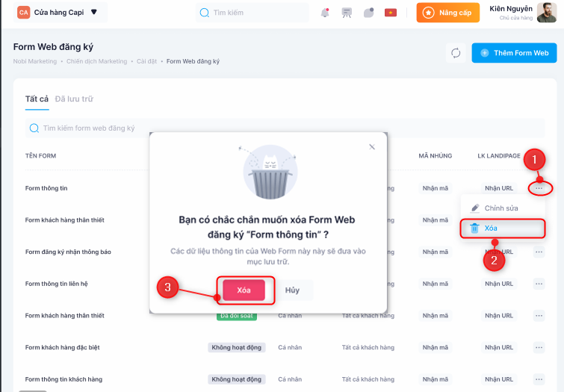Open the chat messages icon
The height and width of the screenshot is (392, 564).
368,13
